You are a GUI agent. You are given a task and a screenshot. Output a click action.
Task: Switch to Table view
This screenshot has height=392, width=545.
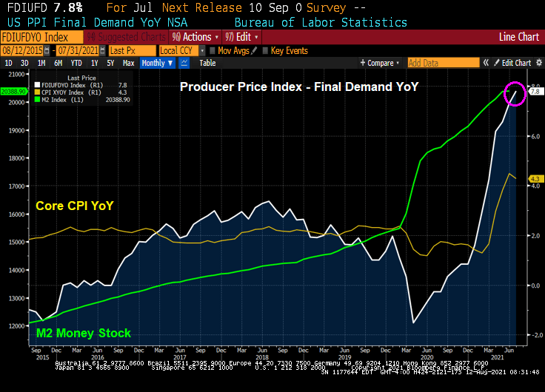[x=207, y=63]
